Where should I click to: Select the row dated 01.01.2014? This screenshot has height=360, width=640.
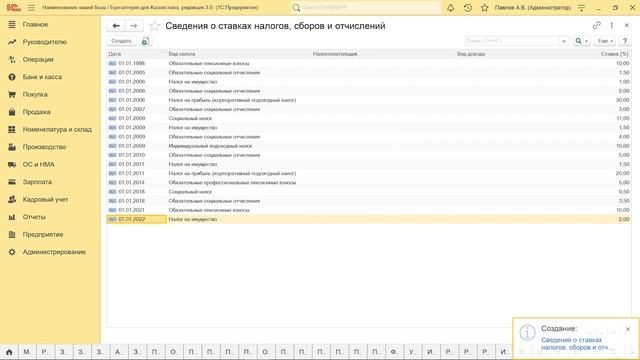[369, 182]
